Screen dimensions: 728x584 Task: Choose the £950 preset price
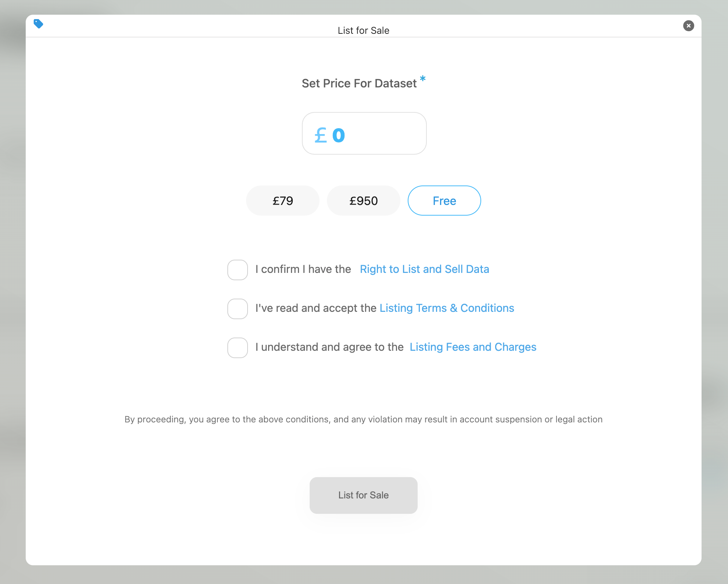click(363, 201)
